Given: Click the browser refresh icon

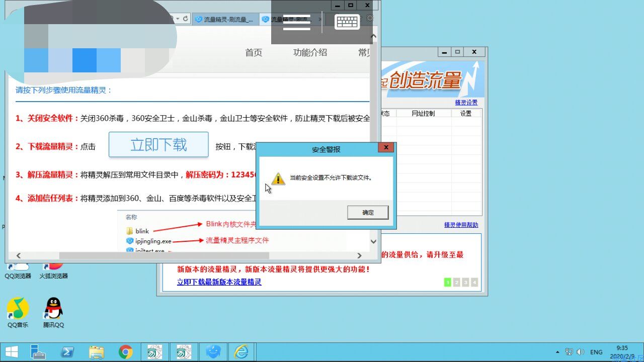Looking at the screenshot, I should (x=186, y=19).
